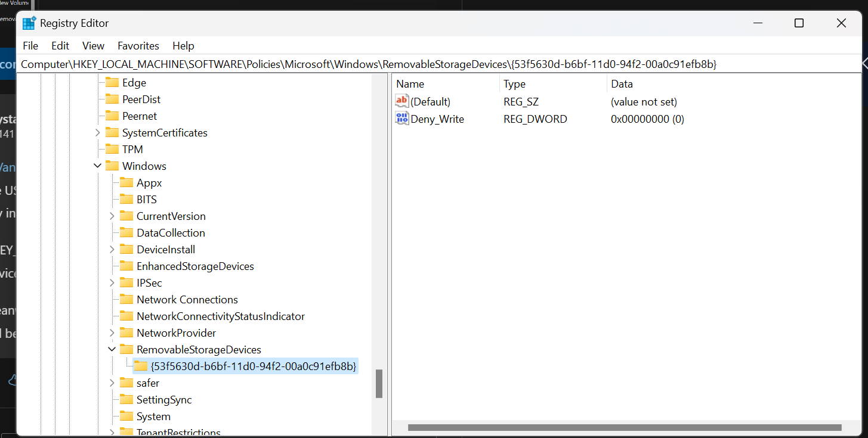
Task: Select the Appx folder icon
Action: [126, 182]
